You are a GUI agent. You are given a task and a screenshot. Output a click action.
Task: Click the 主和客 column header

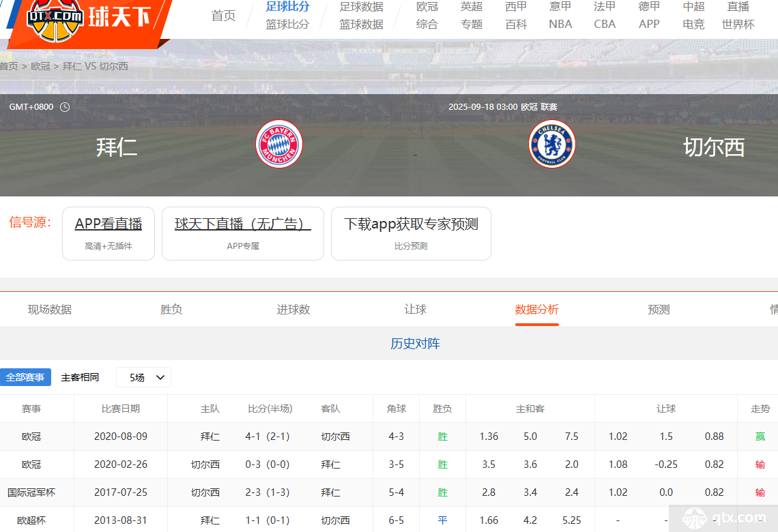pyautogui.click(x=530, y=409)
